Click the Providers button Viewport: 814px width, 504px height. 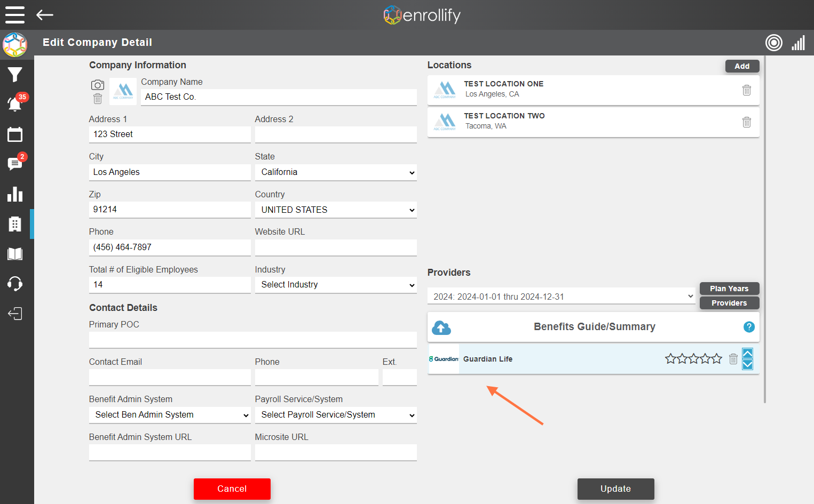tap(729, 303)
